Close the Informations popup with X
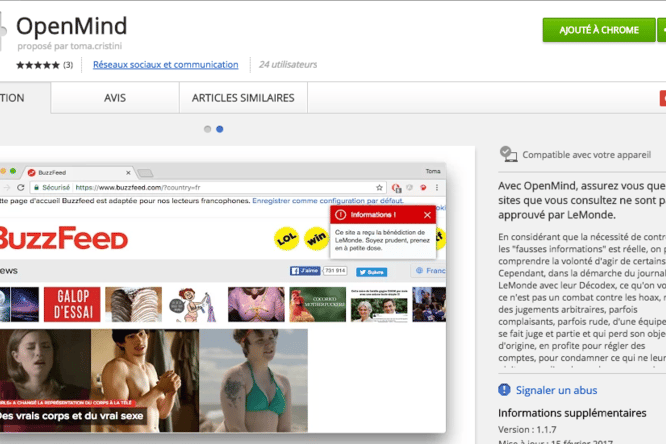 point(427,215)
